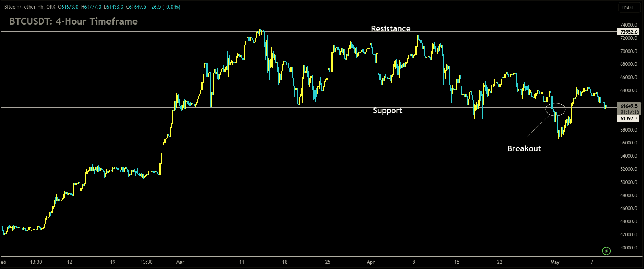Image resolution: width=644 pixels, height=269 pixels.
Task: Select the Breakout text annotation
Action: pyautogui.click(x=524, y=148)
